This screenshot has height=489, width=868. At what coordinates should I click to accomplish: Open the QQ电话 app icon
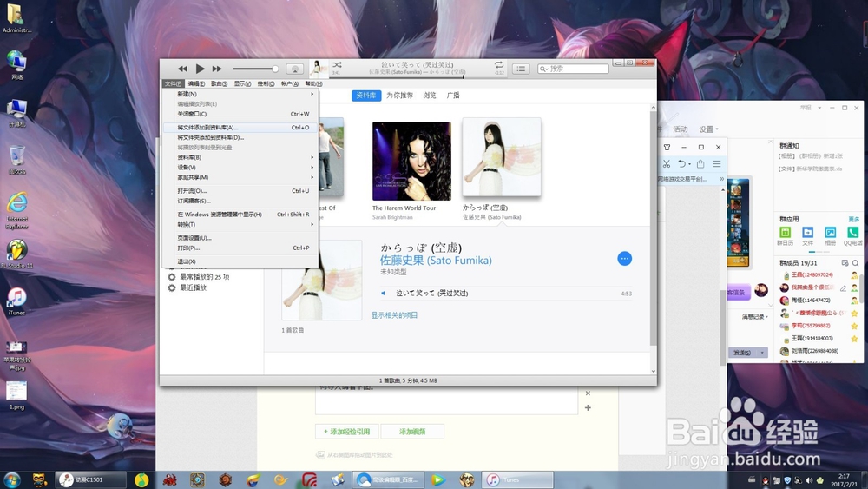point(852,233)
